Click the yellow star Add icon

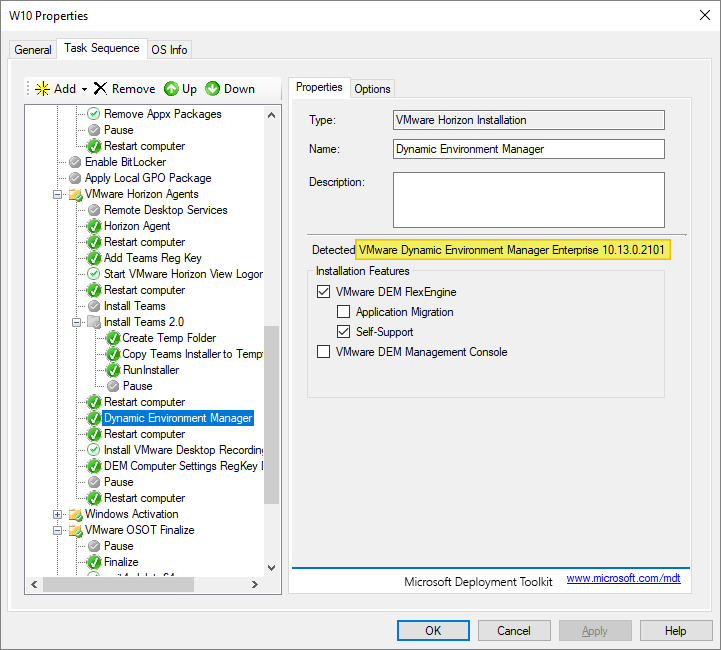(42, 89)
